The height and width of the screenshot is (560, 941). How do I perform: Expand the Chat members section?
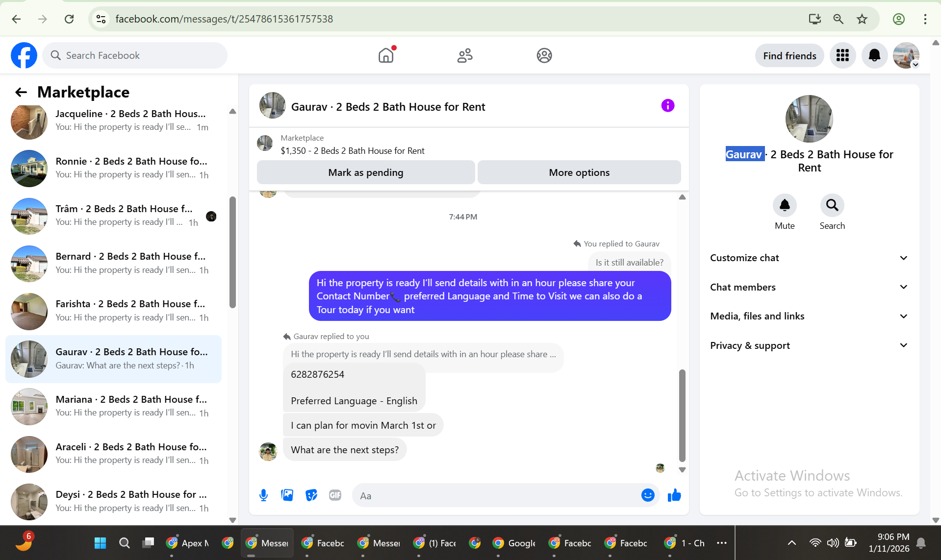click(809, 287)
